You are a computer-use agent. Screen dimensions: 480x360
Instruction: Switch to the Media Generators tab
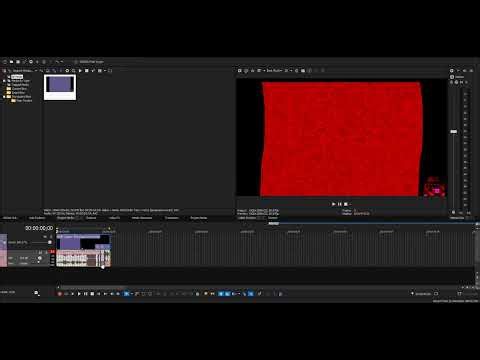[142, 218]
